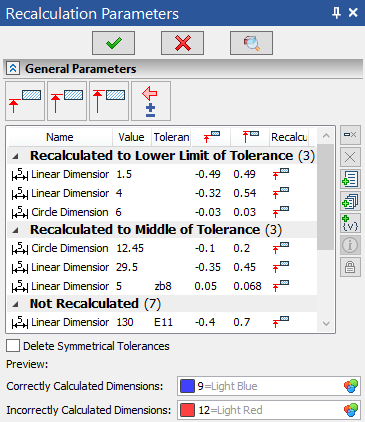This screenshot has height=422, width=365.
Task: Click the E11 tolerance cell
Action: (163, 322)
